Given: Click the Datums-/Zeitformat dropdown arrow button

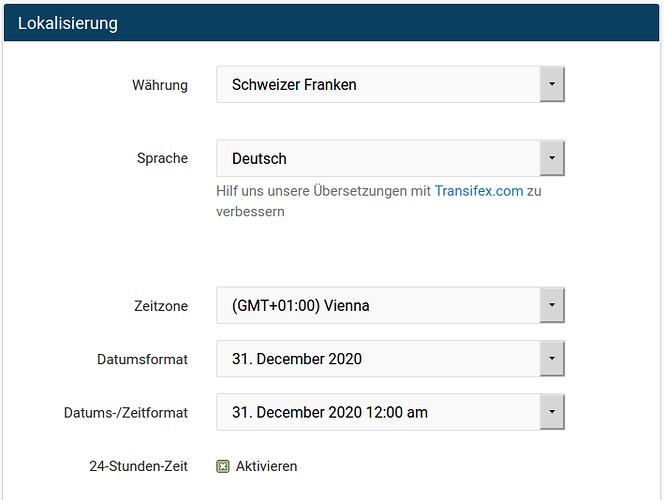Looking at the screenshot, I should pyautogui.click(x=552, y=412).
